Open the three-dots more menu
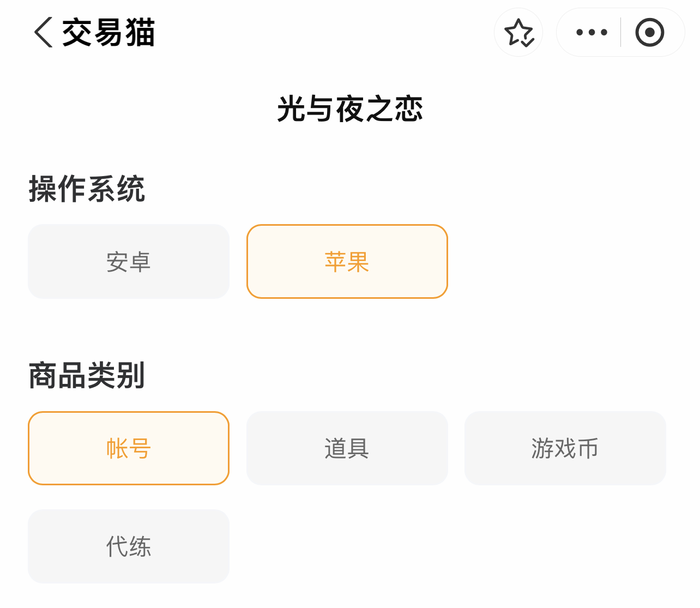This screenshot has width=700, height=608. click(592, 32)
